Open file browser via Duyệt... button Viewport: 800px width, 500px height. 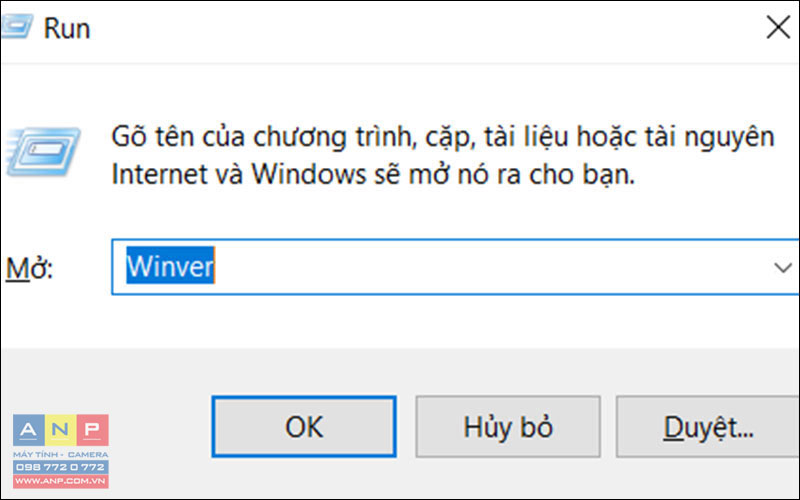pos(708,427)
